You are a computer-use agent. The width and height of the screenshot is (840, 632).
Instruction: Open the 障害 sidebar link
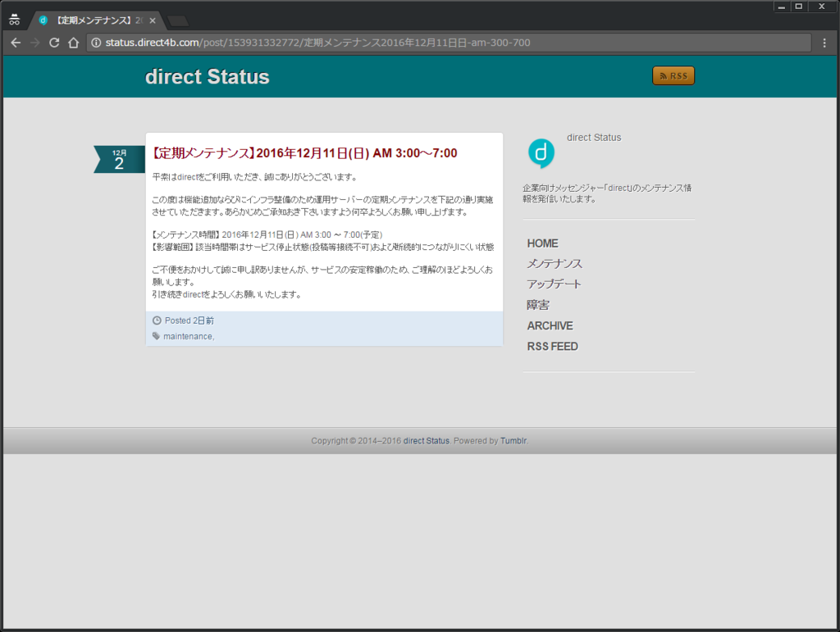click(x=538, y=305)
